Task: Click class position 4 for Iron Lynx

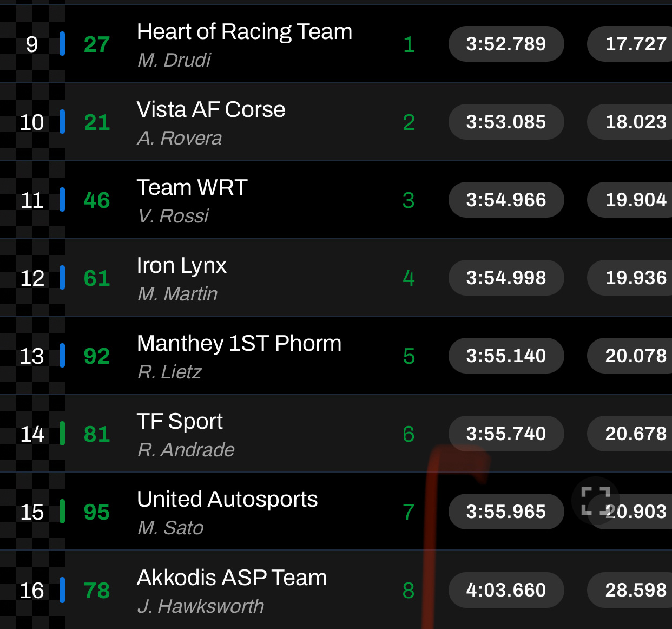Action: tap(409, 278)
